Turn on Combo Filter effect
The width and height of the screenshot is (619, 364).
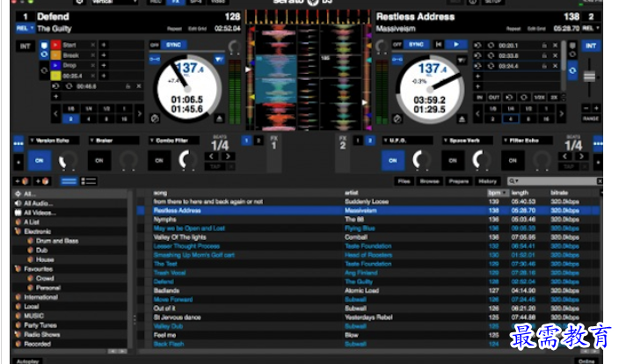coord(158,160)
